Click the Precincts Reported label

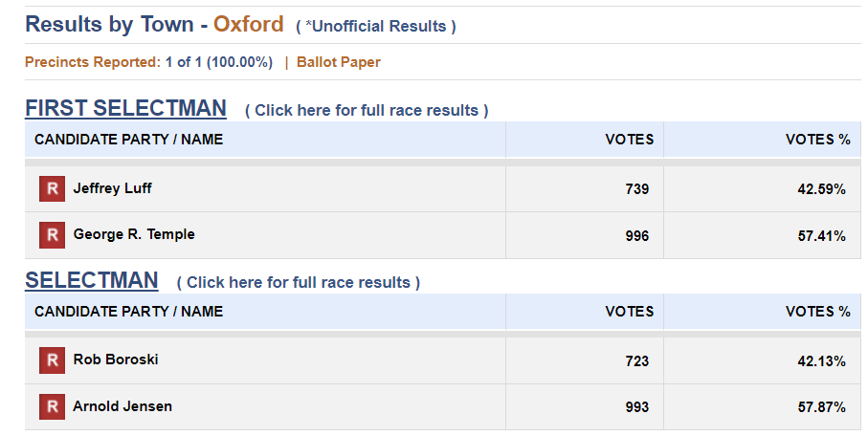[93, 62]
